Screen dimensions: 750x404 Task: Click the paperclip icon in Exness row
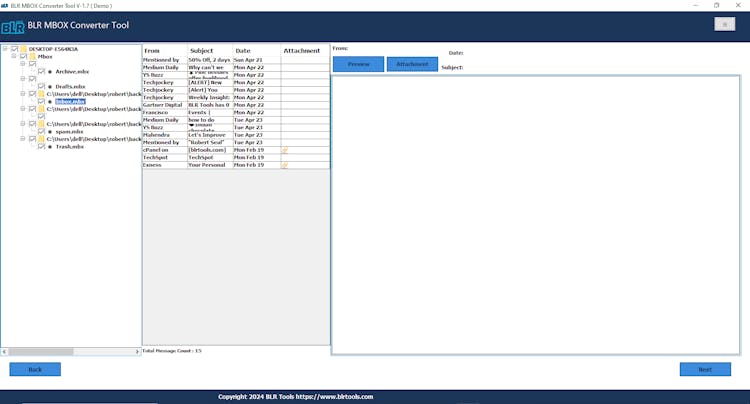pos(285,165)
